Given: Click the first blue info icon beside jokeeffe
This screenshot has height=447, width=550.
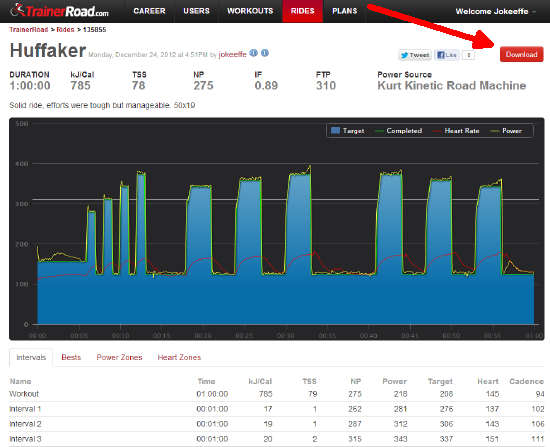Looking at the screenshot, I should pyautogui.click(x=253, y=53).
